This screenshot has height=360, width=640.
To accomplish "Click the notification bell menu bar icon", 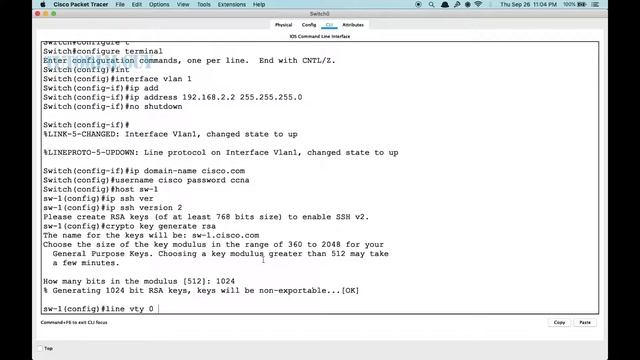I will pyautogui.click(x=445, y=4).
